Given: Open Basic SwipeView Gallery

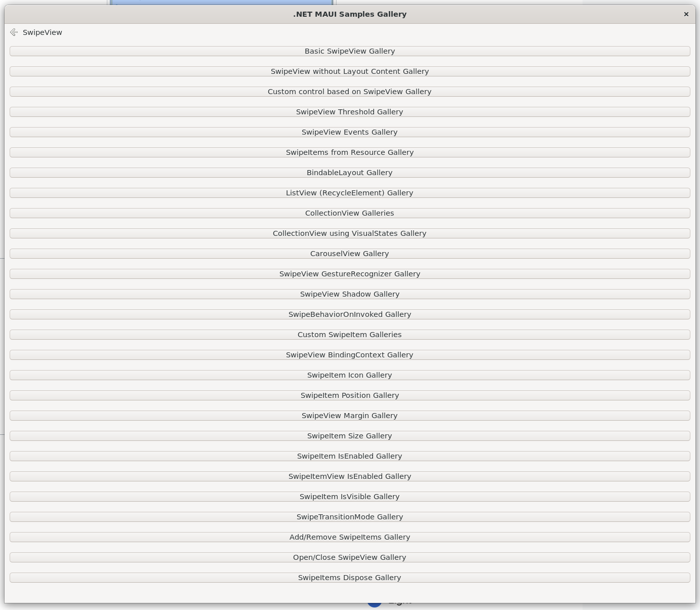Looking at the screenshot, I should point(350,51).
